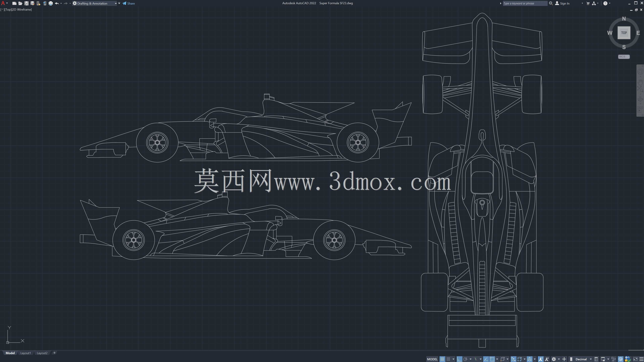Switch to the Model tab
The image size is (644, 362).
10,353
